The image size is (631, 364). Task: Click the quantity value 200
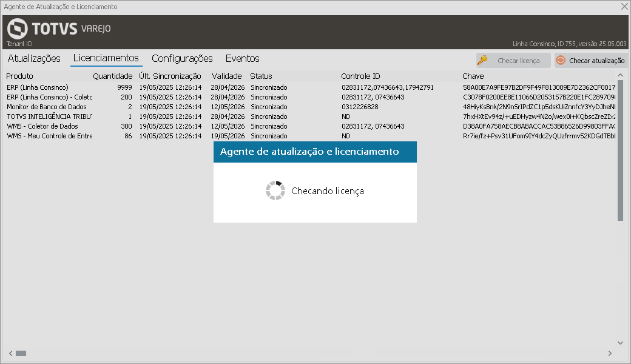(126, 97)
